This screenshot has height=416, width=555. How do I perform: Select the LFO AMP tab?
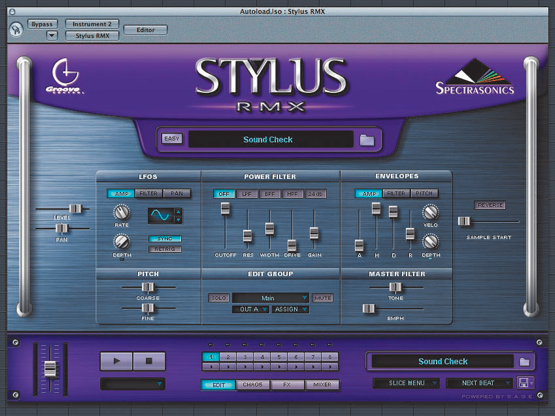[121, 193]
